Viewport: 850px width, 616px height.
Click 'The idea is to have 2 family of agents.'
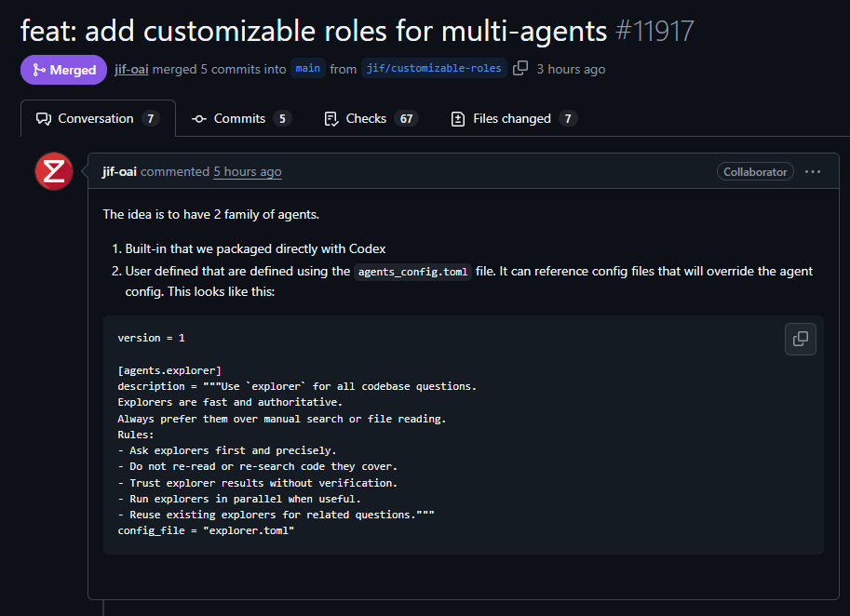click(x=211, y=215)
